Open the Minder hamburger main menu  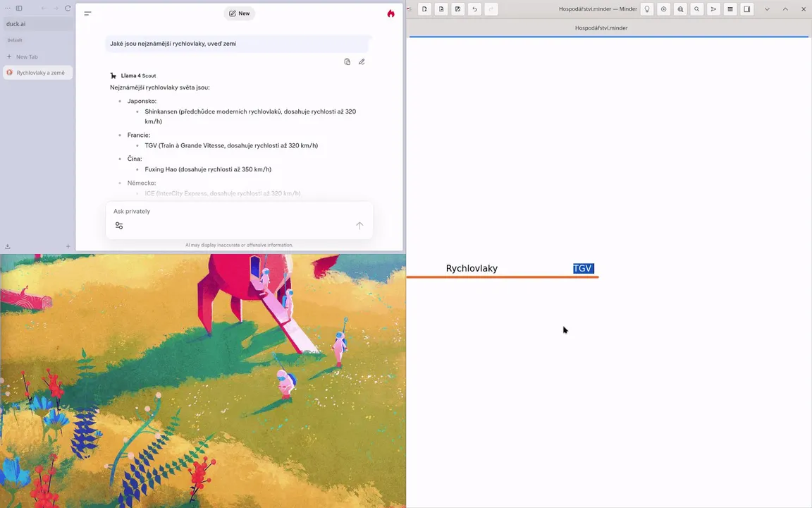tap(730, 9)
